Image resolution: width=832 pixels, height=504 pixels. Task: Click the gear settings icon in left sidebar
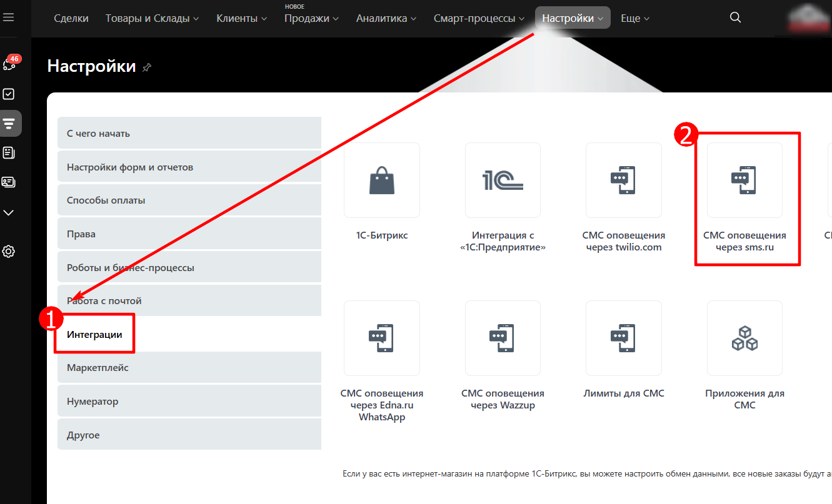tap(9, 252)
